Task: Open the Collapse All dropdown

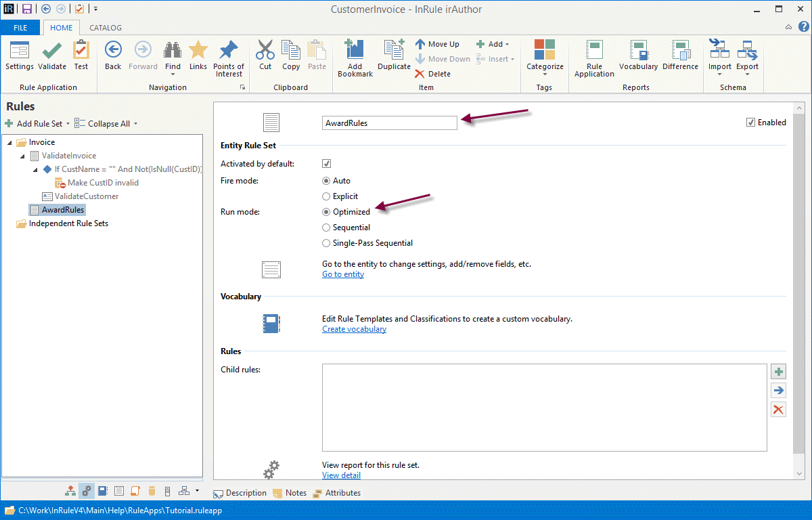Action: point(106,124)
